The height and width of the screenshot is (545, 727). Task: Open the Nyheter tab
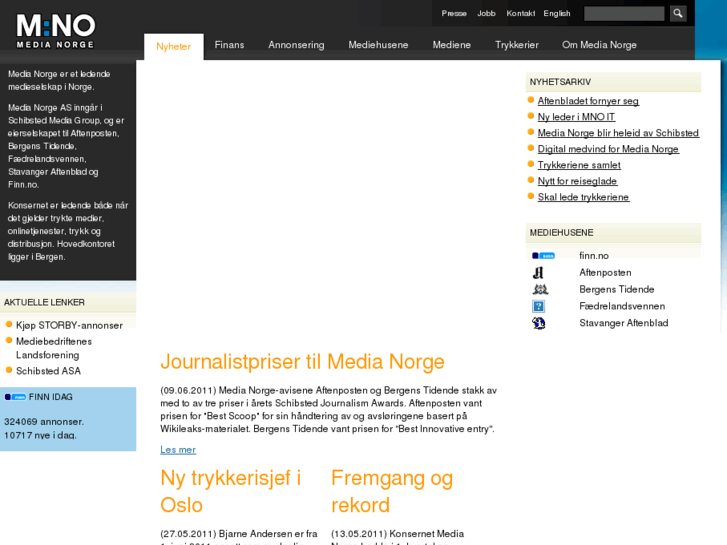(x=173, y=46)
